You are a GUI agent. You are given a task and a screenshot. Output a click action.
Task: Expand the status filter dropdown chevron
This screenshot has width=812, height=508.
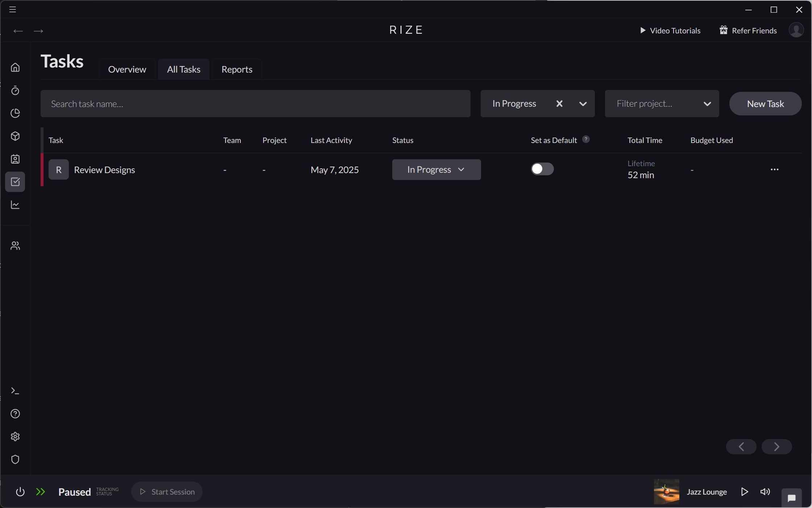point(583,103)
